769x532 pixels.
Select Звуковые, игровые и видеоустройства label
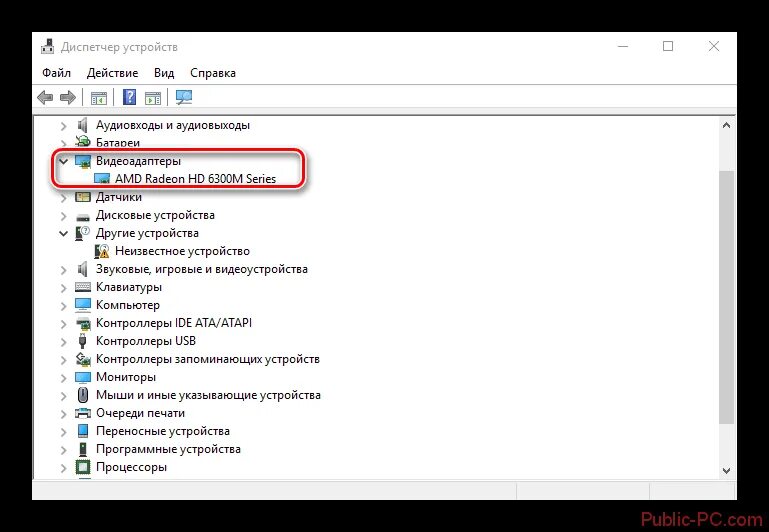[x=202, y=269]
